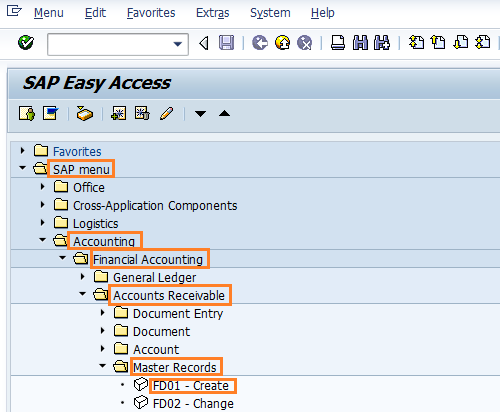Select the Logistics tree item

point(96,224)
